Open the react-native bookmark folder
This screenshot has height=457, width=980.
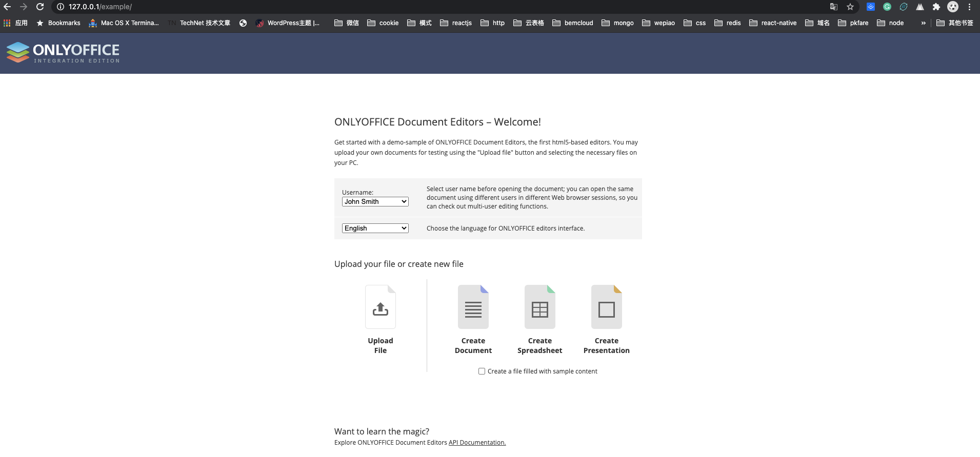(773, 23)
